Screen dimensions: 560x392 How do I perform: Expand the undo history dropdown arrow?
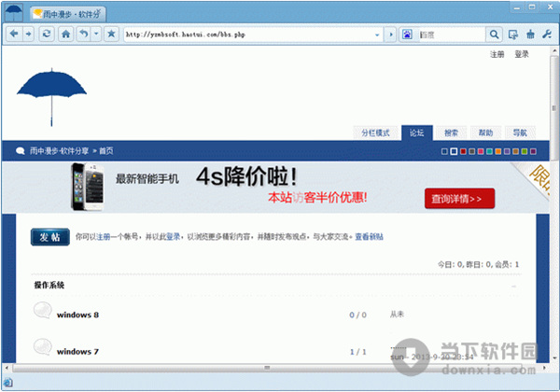click(95, 35)
